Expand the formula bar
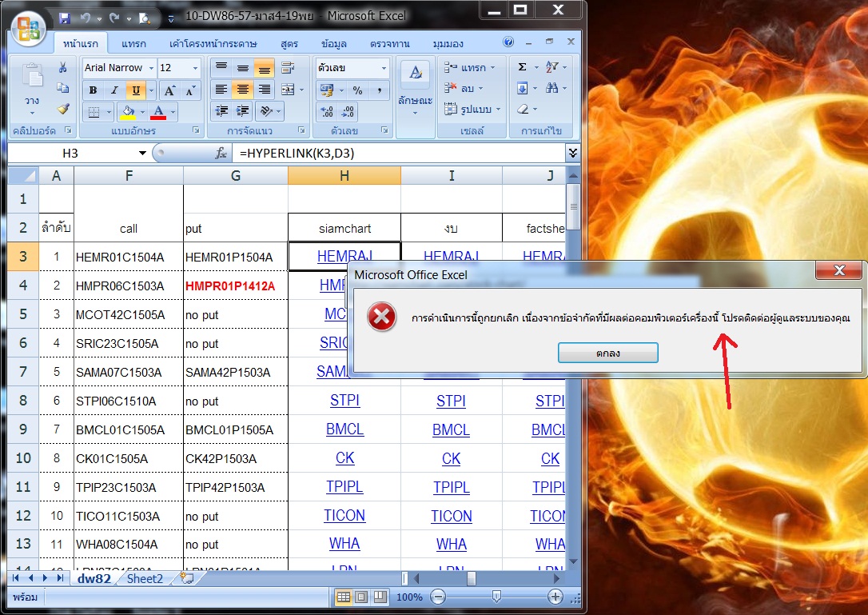This screenshot has height=615, width=868. coord(573,153)
